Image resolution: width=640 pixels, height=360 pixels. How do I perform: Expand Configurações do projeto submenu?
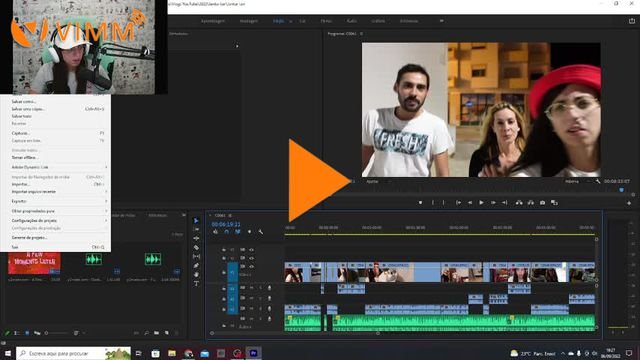click(57, 220)
